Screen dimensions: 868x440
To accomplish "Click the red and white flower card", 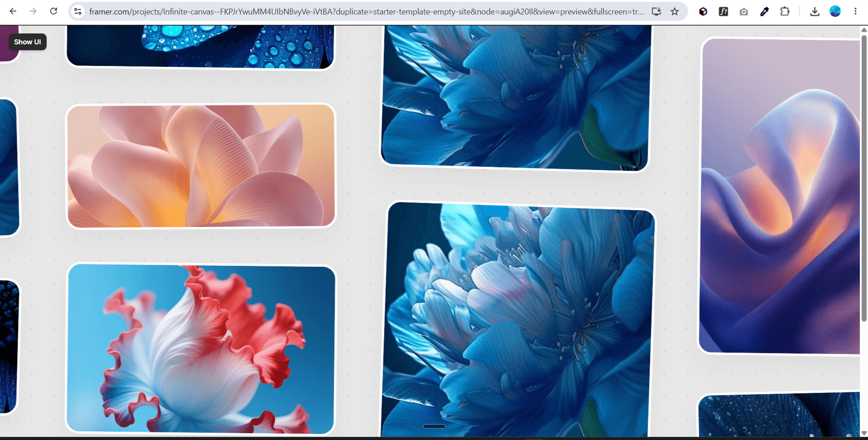I will pos(201,349).
